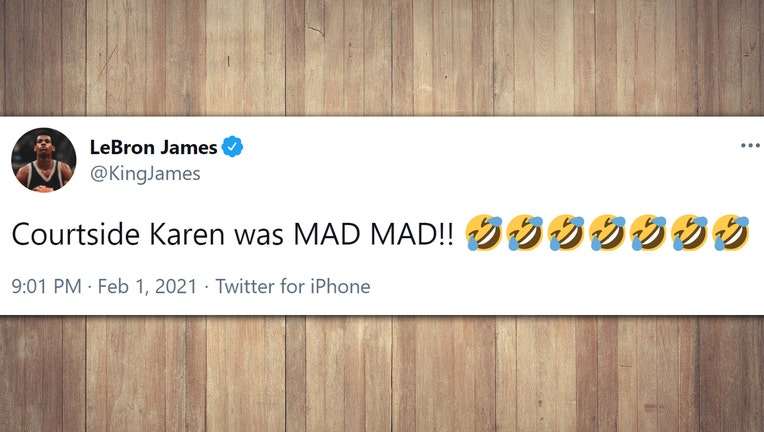Click the Feb 1, 2021 date
The height and width of the screenshot is (432, 764).
pos(147,286)
